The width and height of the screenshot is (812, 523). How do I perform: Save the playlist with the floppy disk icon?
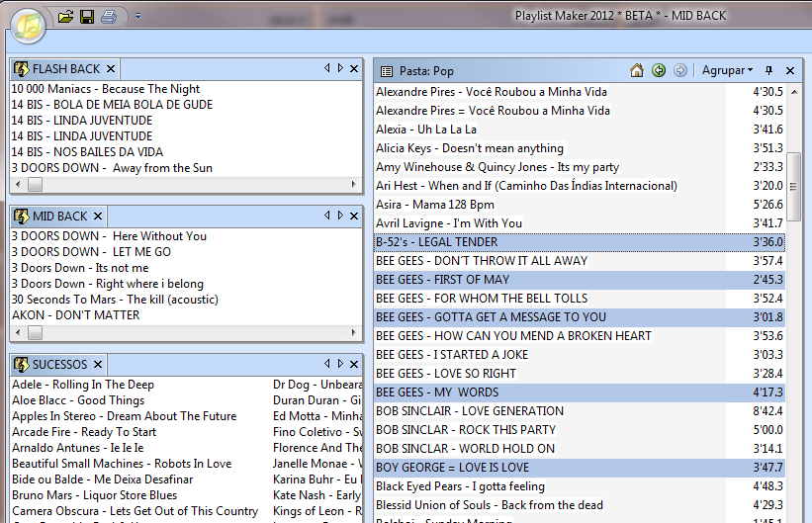[x=87, y=17]
